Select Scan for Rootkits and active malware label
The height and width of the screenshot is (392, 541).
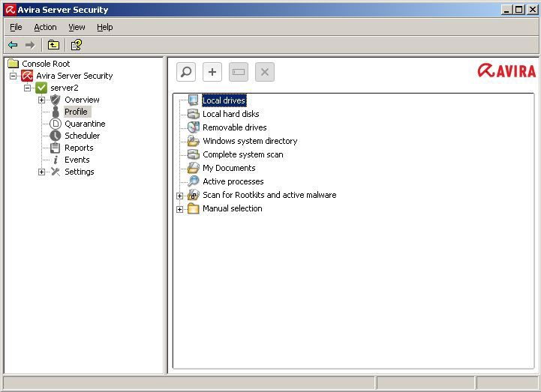pos(269,195)
